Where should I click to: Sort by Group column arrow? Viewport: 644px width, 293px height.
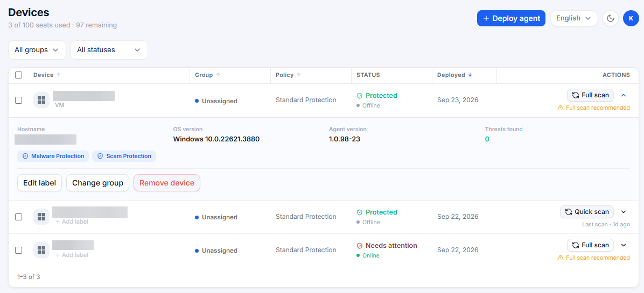pyautogui.click(x=218, y=75)
